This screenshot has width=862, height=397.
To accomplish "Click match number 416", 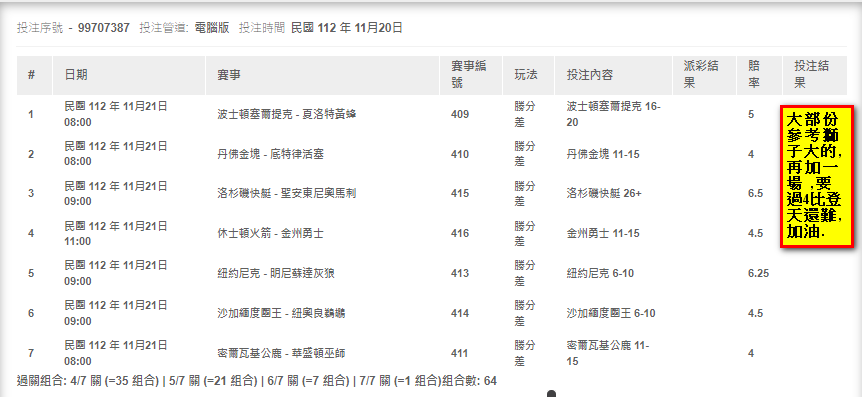I will [460, 234].
